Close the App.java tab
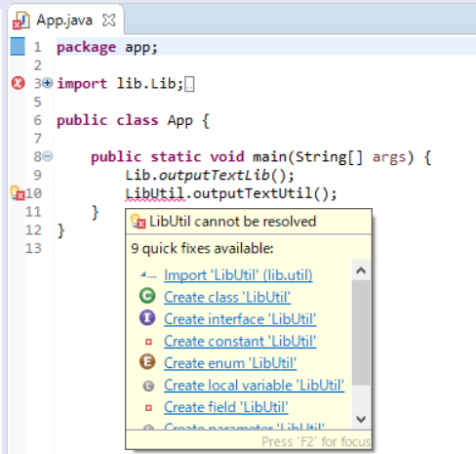Screen dimensions: 476x454 [108, 21]
